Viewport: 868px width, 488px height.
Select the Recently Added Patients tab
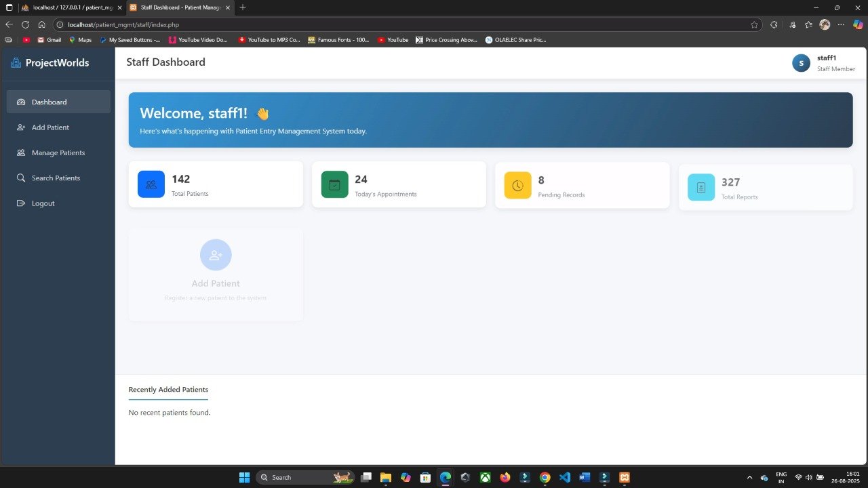pos(168,390)
